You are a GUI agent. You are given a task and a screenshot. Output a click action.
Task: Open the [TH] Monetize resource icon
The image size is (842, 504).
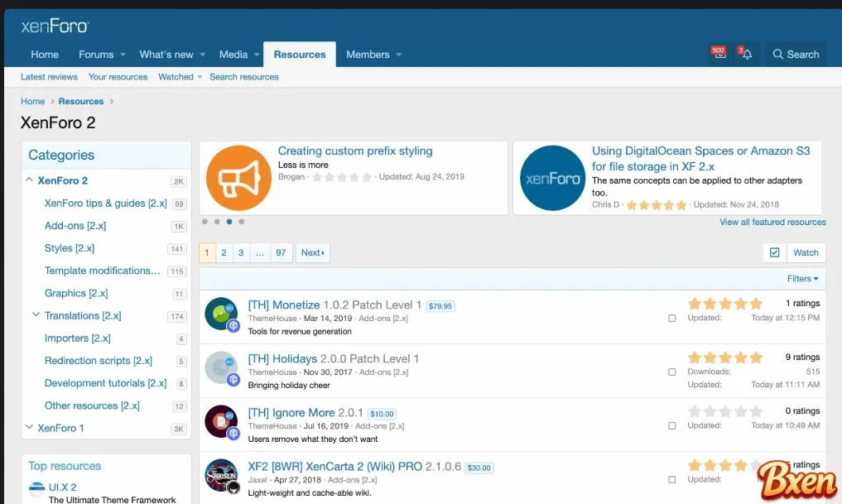coord(222,314)
